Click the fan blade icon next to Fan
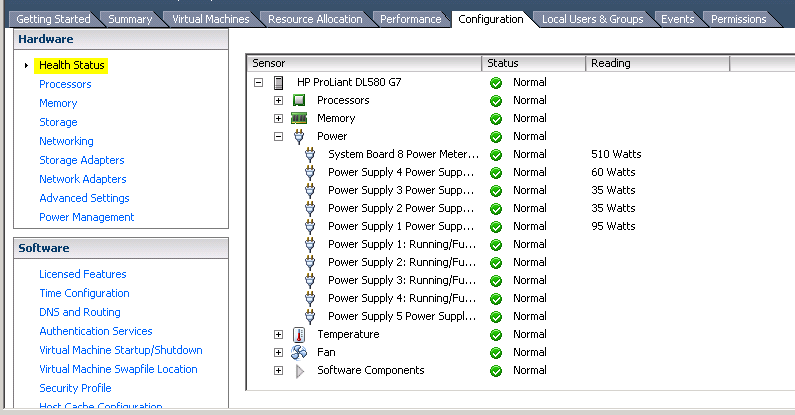This screenshot has height=415, width=795. (x=299, y=352)
